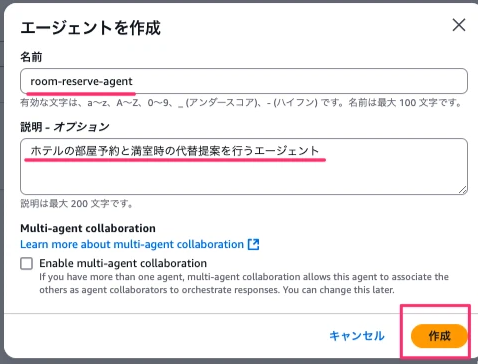Click the textarea resize grip handle

(x=462, y=190)
